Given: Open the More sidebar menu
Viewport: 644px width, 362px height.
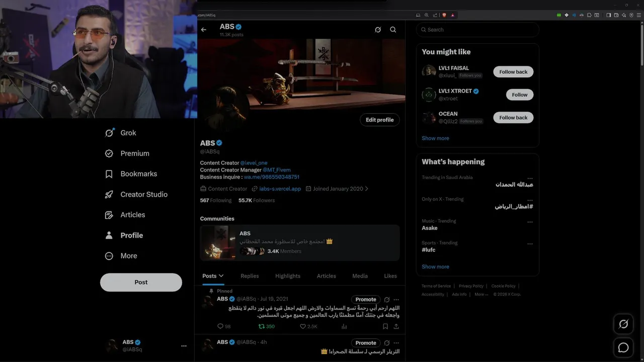Looking at the screenshot, I should click(121, 256).
